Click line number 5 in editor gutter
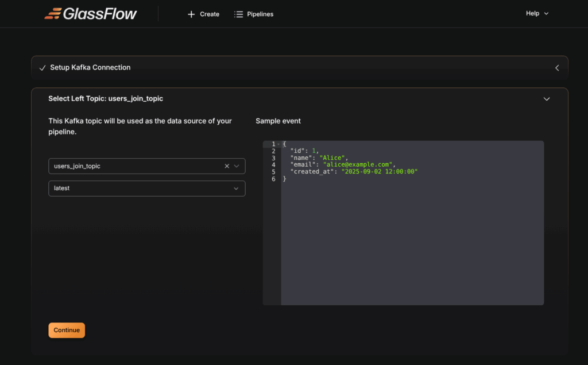Image resolution: width=588 pixels, height=365 pixels. [x=273, y=172]
